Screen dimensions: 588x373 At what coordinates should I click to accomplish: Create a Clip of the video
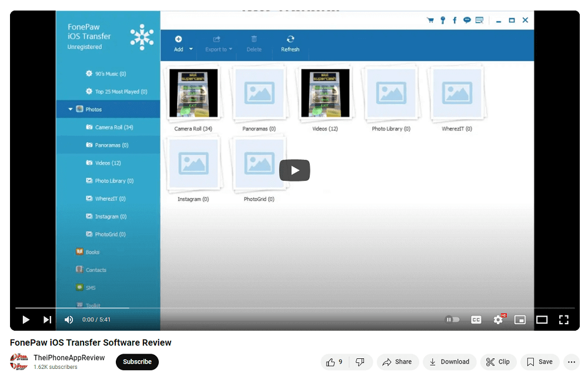(497, 362)
